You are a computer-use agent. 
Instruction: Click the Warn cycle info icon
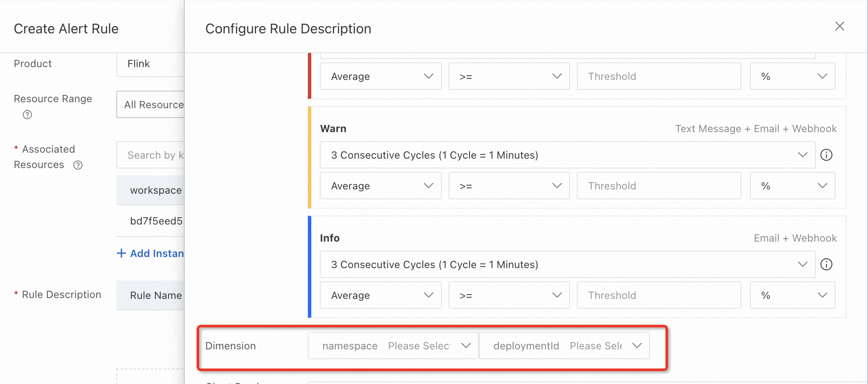click(826, 155)
